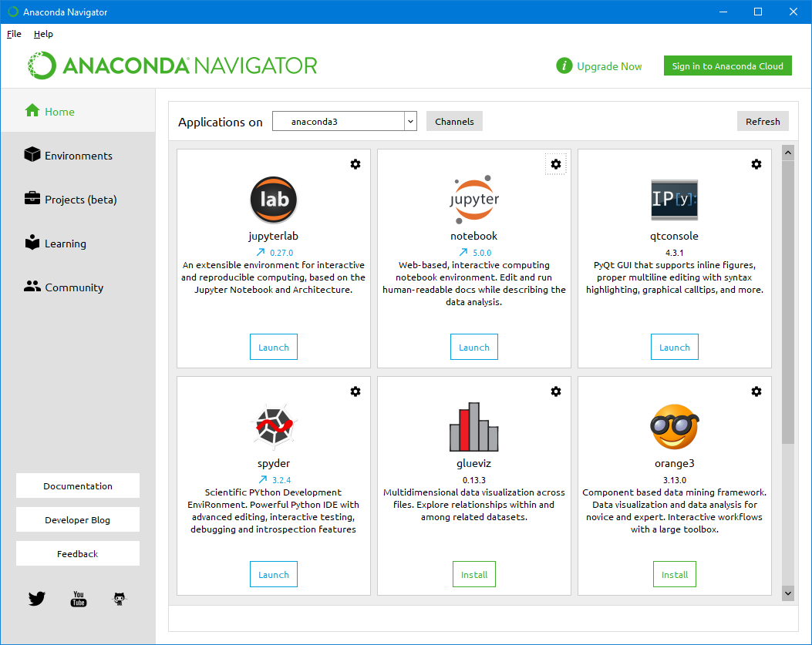Open the JupyterLab settings gear

pyautogui.click(x=355, y=164)
